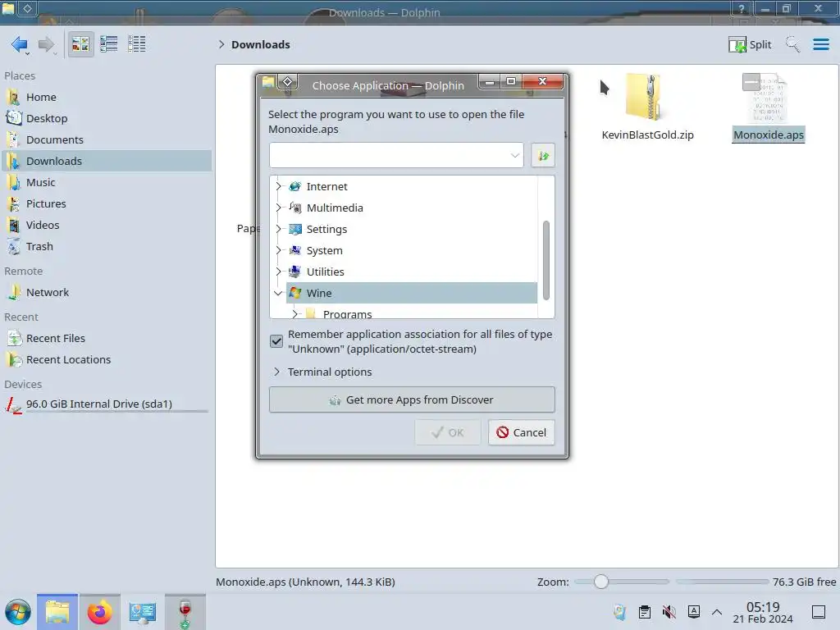Viewport: 840px width, 630px height.
Task: Expand the System category
Action: pyautogui.click(x=278, y=251)
